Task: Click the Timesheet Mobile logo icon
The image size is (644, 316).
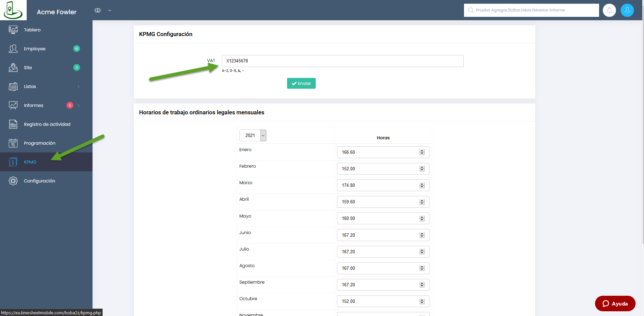Action: pyautogui.click(x=13, y=10)
